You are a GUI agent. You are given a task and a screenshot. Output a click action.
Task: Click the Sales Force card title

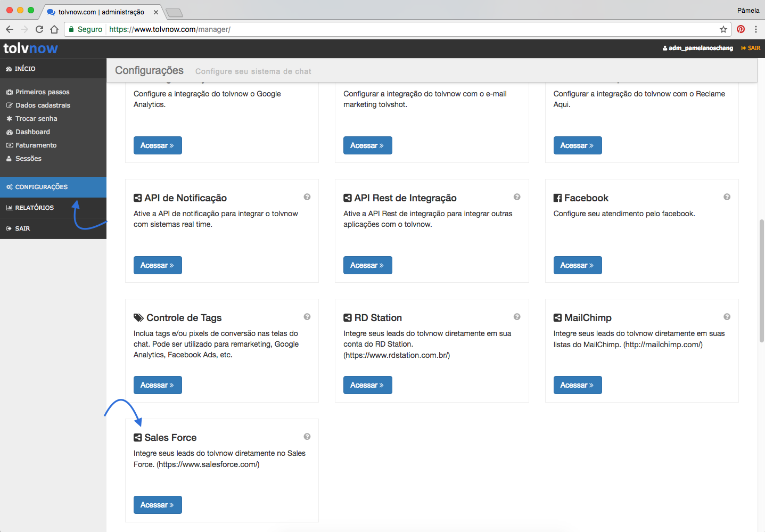pos(170,438)
